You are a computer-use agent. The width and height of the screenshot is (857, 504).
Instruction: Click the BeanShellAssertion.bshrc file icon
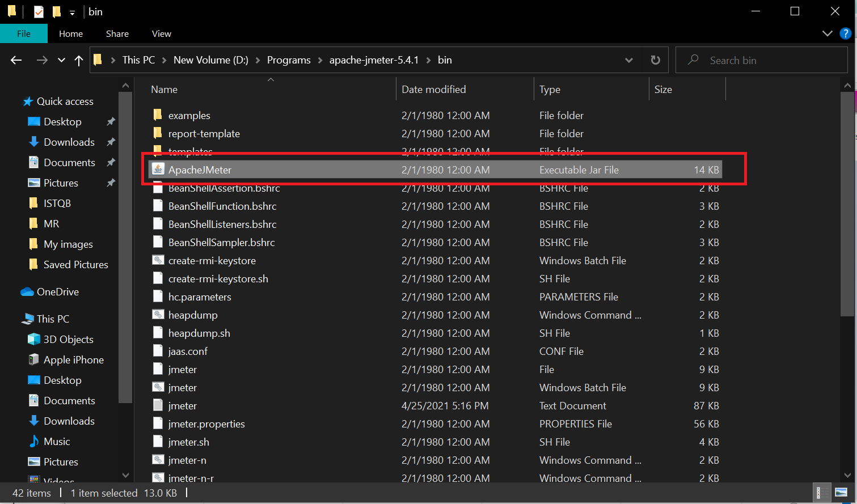coord(158,188)
